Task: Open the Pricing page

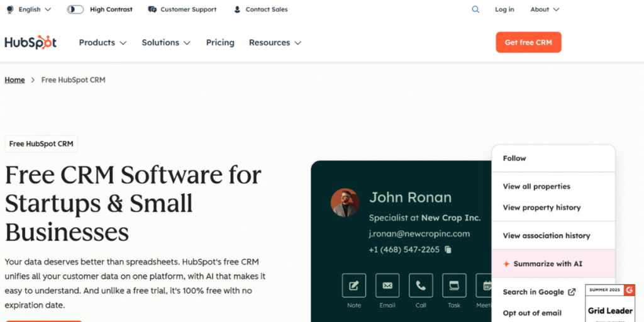Action: click(220, 43)
